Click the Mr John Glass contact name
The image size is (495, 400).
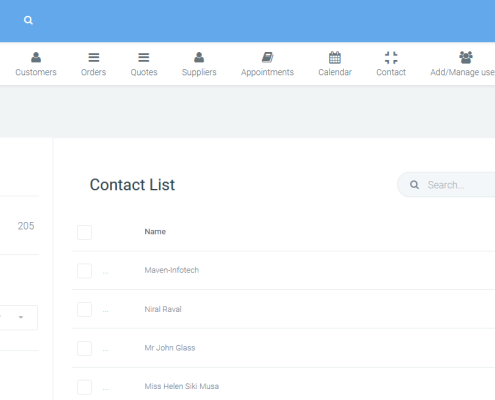pyautogui.click(x=170, y=348)
